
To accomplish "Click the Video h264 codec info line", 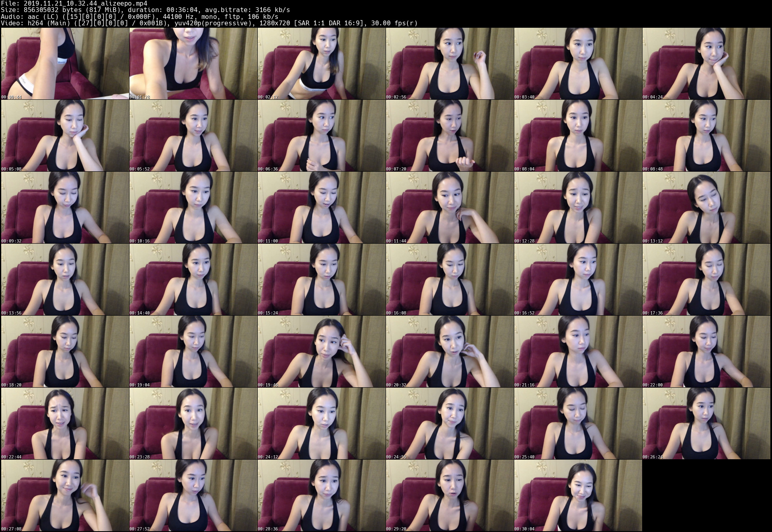I will [209, 23].
